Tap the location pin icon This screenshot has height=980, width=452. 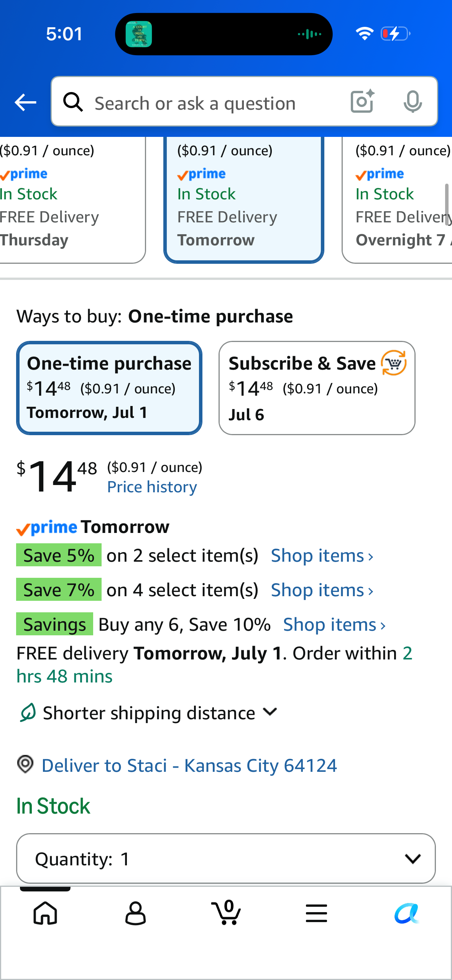point(25,764)
